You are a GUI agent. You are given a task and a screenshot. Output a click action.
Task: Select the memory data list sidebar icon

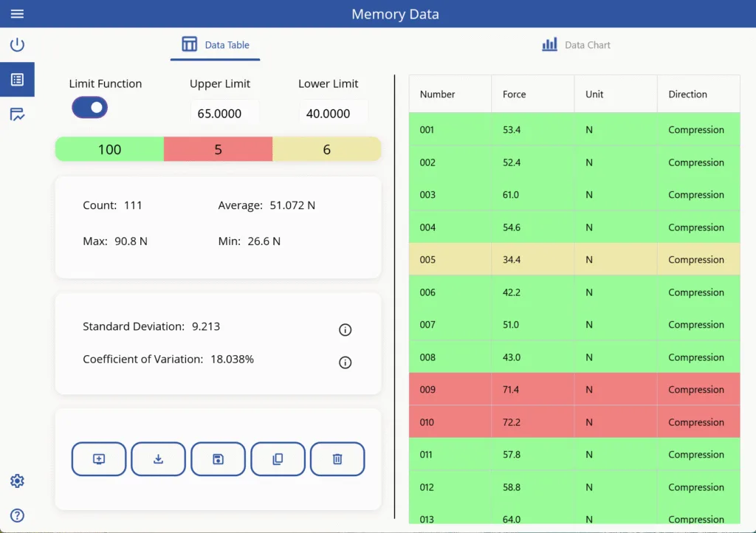[x=17, y=80]
